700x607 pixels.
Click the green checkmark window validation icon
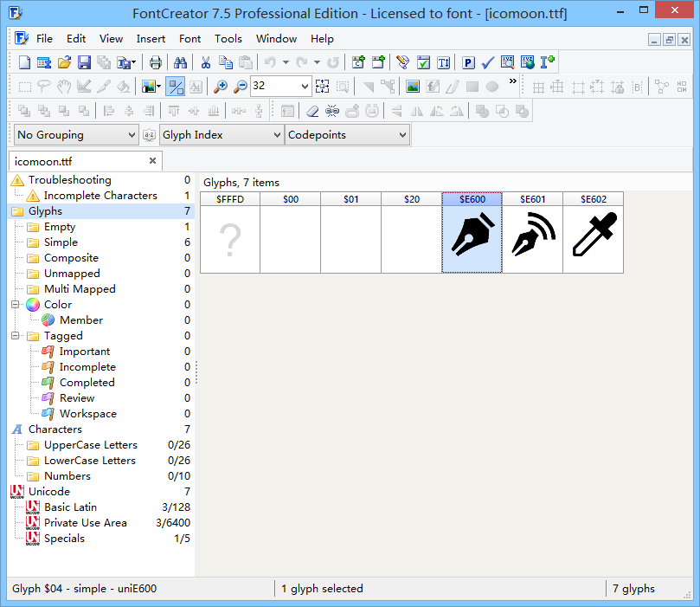pyautogui.click(x=423, y=62)
